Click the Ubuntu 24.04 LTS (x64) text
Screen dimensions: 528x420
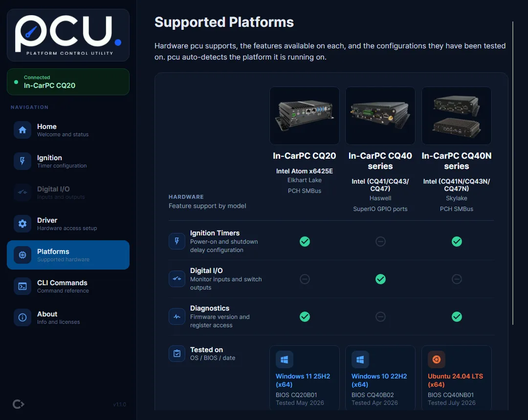(455, 380)
